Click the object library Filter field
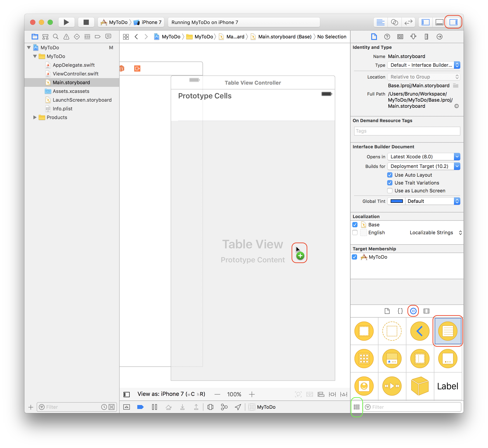The height and width of the screenshot is (448, 488). pyautogui.click(x=412, y=407)
